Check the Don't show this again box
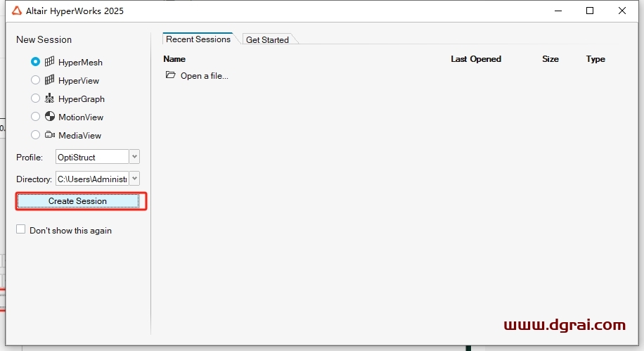644x351 pixels. coord(20,229)
